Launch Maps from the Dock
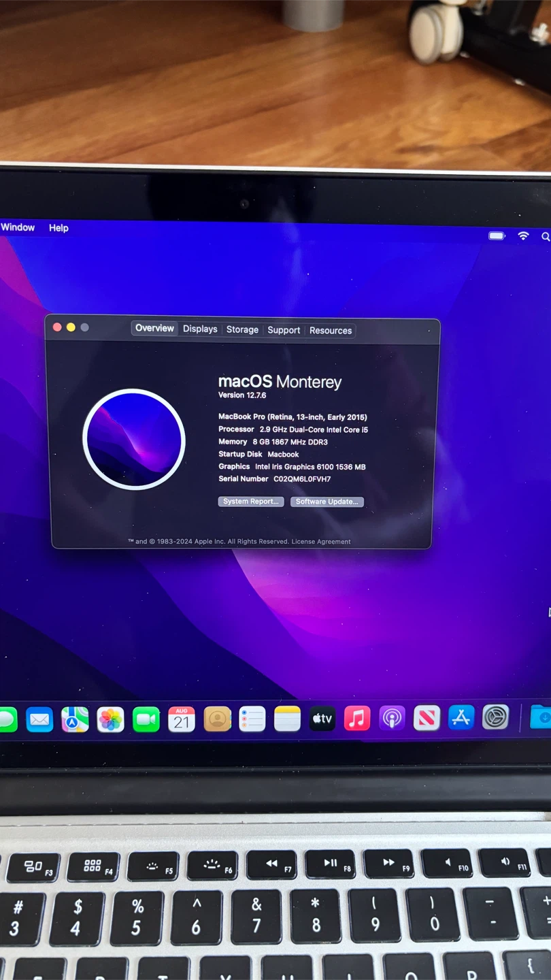This screenshot has width=551, height=980. (x=75, y=719)
